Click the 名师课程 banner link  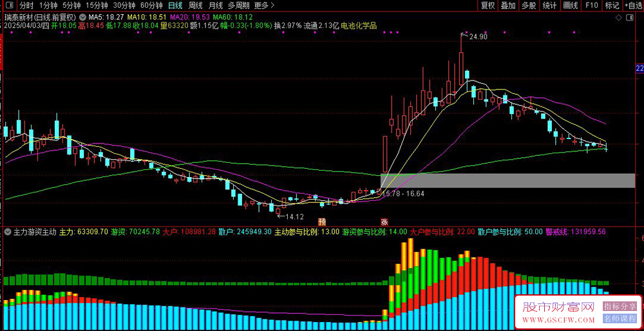point(620,319)
